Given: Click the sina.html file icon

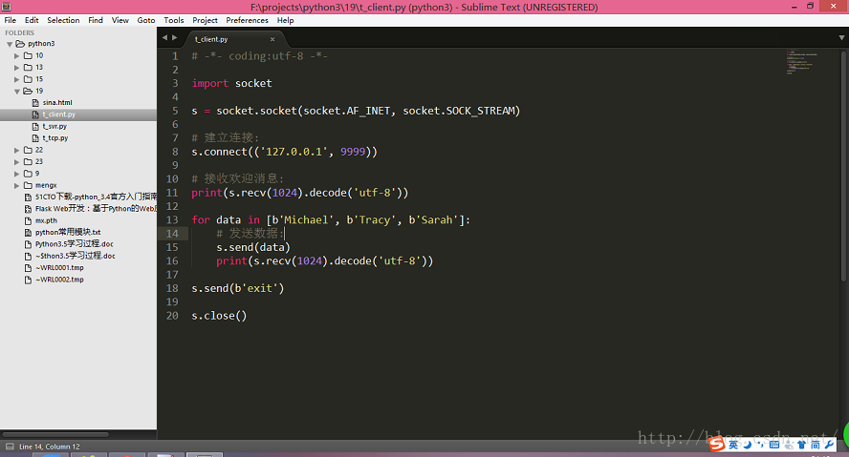Looking at the screenshot, I should 35,103.
